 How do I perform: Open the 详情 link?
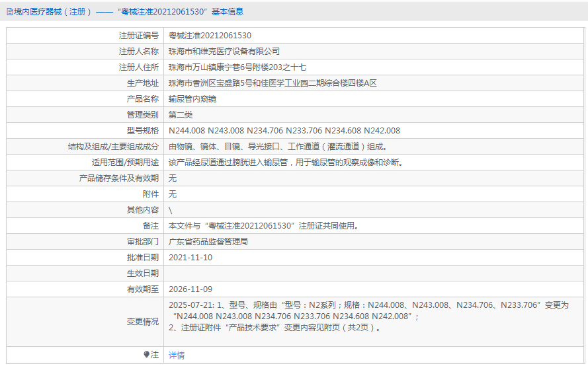tap(177, 355)
